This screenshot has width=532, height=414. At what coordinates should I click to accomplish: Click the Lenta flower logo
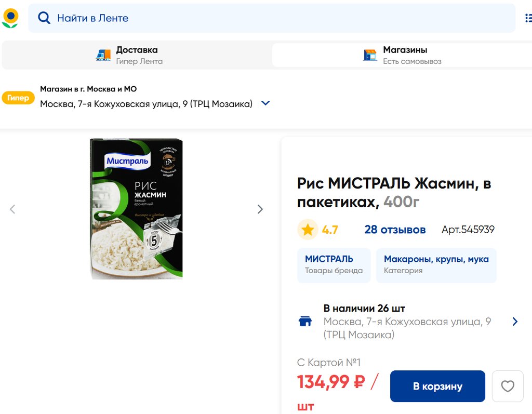coord(10,18)
